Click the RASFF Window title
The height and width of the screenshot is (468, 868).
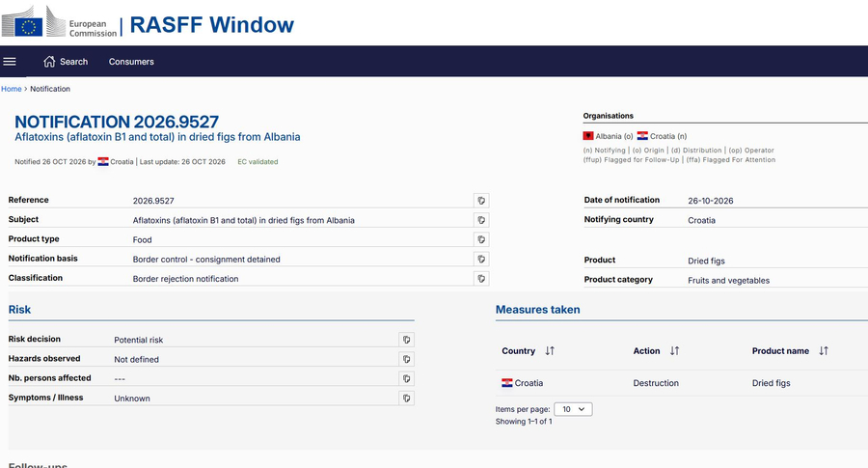pos(211,25)
